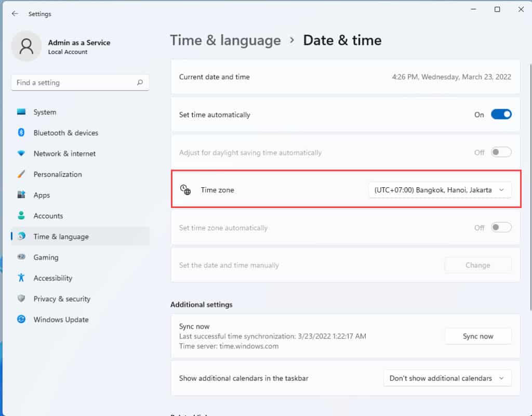The height and width of the screenshot is (416, 532).
Task: Click the back arrow at the top
Action: click(x=15, y=14)
